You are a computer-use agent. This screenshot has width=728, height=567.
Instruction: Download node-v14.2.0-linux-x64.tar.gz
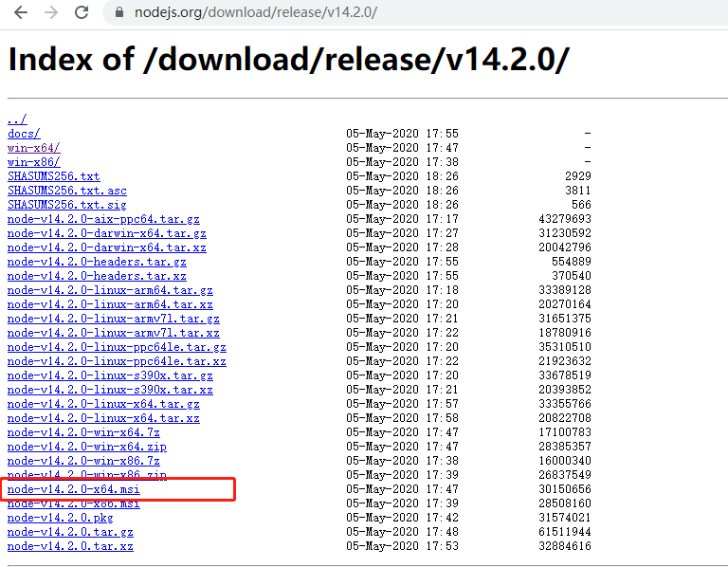point(103,404)
